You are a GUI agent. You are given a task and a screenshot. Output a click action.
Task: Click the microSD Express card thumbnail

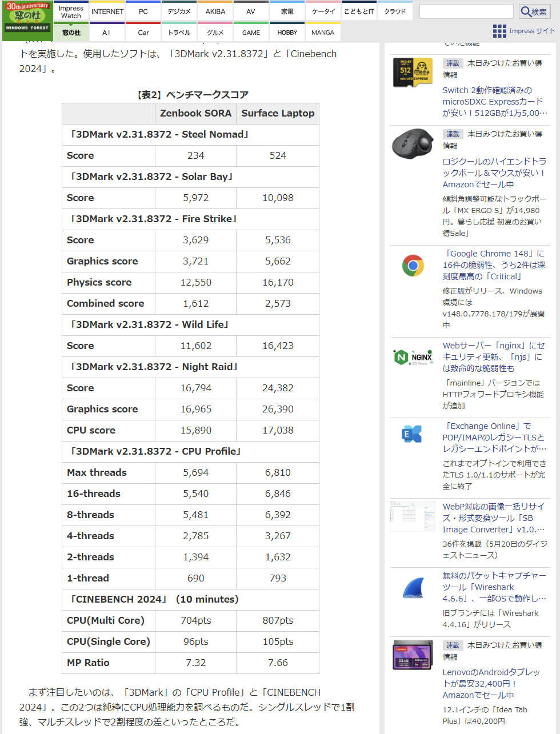tap(413, 73)
